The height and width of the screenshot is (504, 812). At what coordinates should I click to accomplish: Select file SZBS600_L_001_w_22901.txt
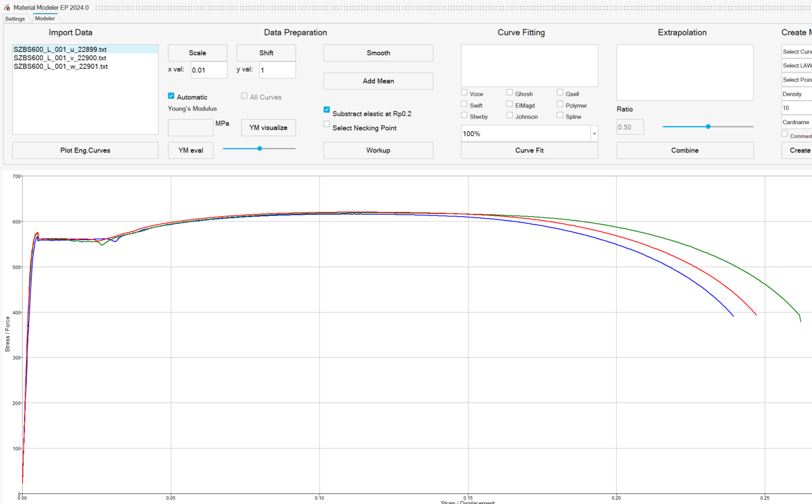(61, 66)
